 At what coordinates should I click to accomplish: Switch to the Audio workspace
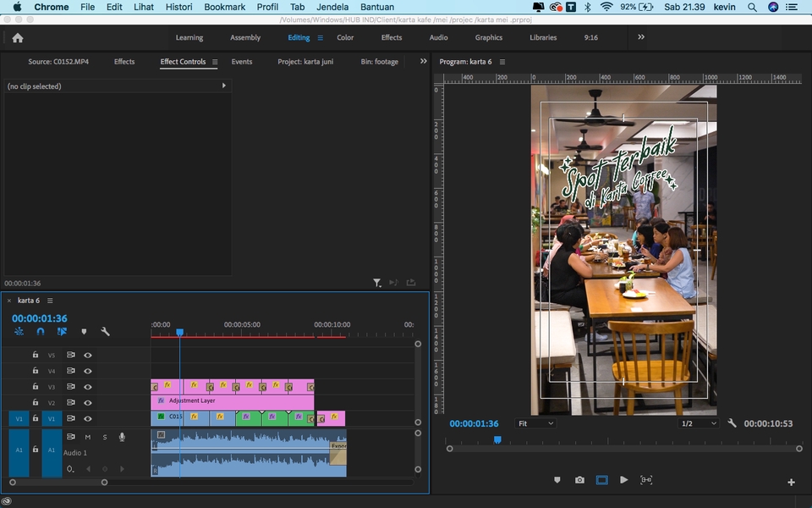(x=438, y=37)
